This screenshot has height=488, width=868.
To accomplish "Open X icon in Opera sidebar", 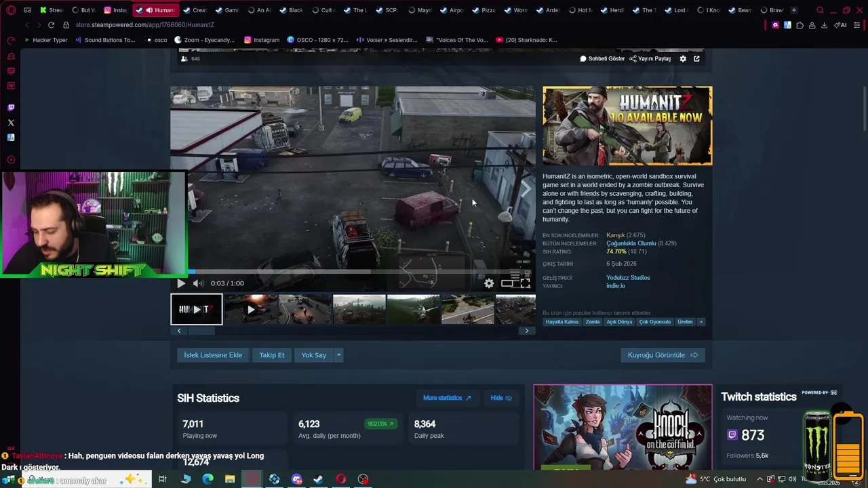I will [x=11, y=123].
